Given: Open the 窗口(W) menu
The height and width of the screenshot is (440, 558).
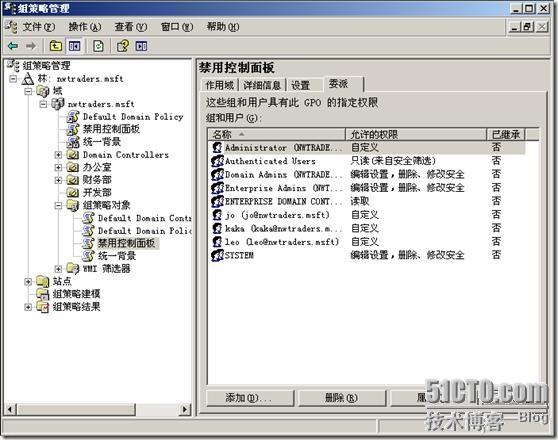Looking at the screenshot, I should tap(177, 27).
